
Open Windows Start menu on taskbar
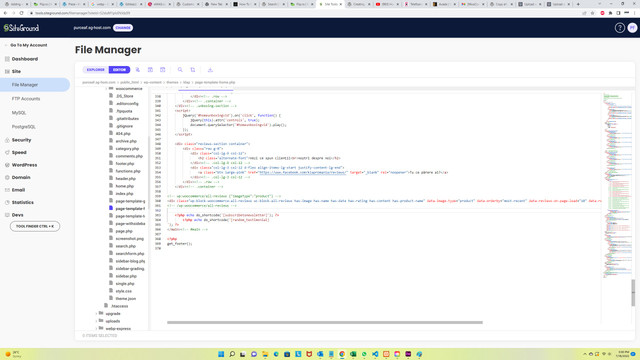point(221,354)
